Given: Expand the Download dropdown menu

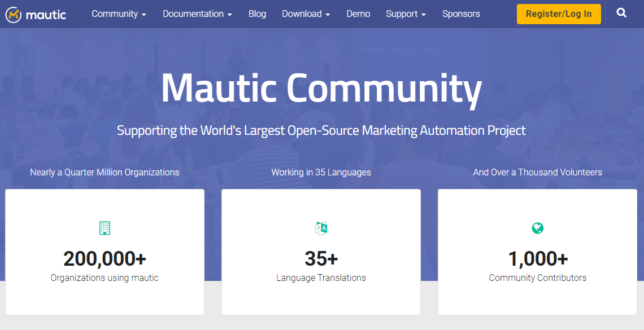Looking at the screenshot, I should pos(306,14).
